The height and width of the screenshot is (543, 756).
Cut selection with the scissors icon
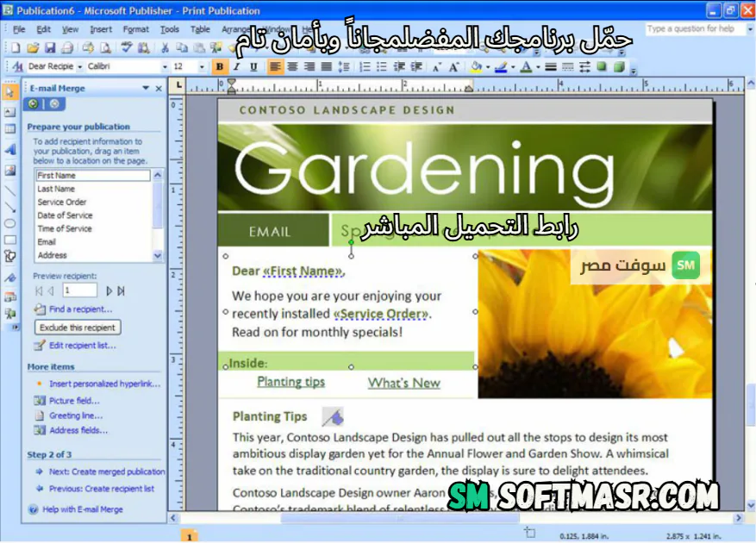click(x=165, y=47)
